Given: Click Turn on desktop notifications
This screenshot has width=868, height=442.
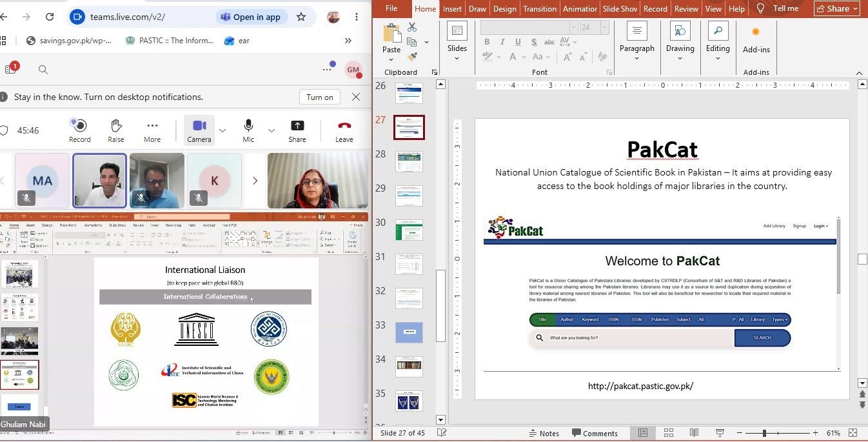Looking at the screenshot, I should (x=320, y=97).
